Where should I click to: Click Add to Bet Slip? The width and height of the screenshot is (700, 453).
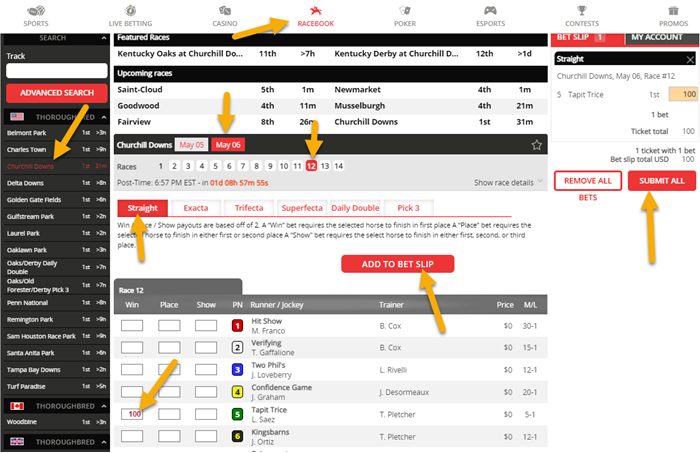pos(397,264)
